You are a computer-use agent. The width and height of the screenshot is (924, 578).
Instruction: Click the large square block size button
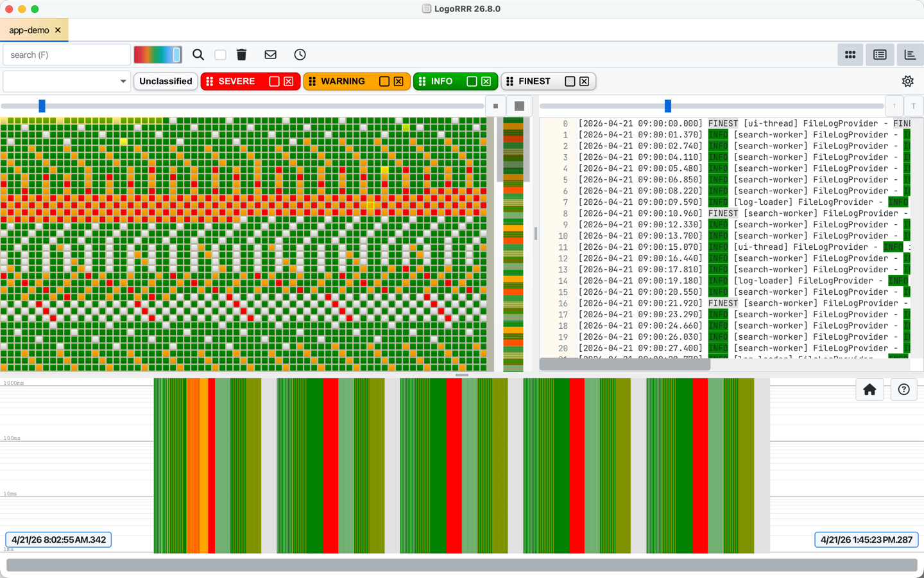point(519,106)
